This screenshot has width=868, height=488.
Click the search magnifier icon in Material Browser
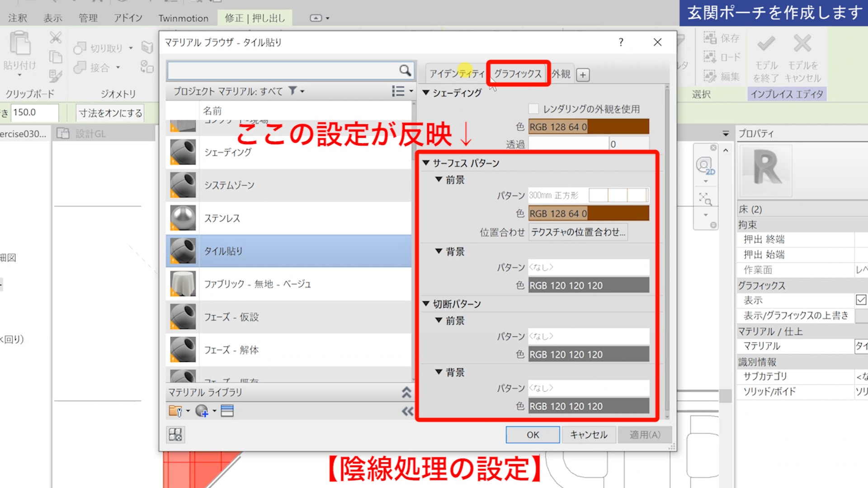click(x=405, y=70)
